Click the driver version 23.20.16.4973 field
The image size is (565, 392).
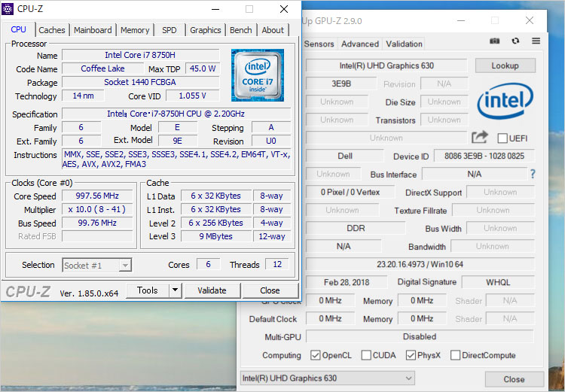pyautogui.click(x=420, y=264)
